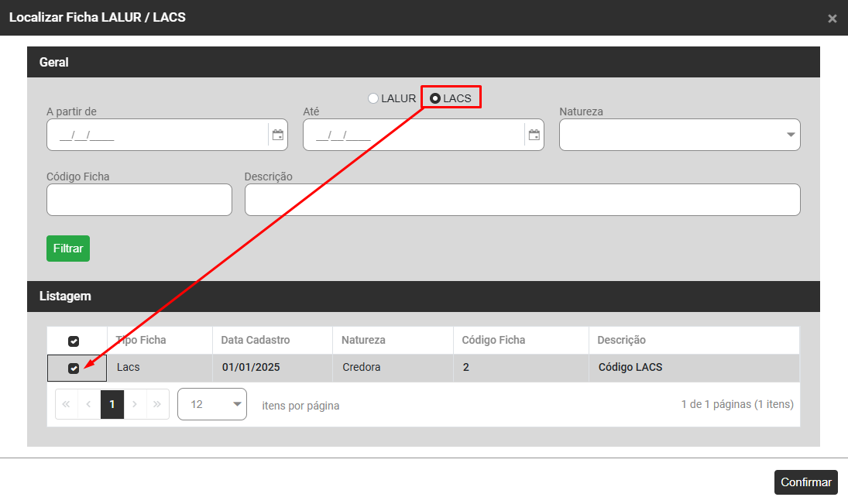Image resolution: width=848 pixels, height=504 pixels.
Task: Open the Natureza dropdown
Action: [680, 135]
